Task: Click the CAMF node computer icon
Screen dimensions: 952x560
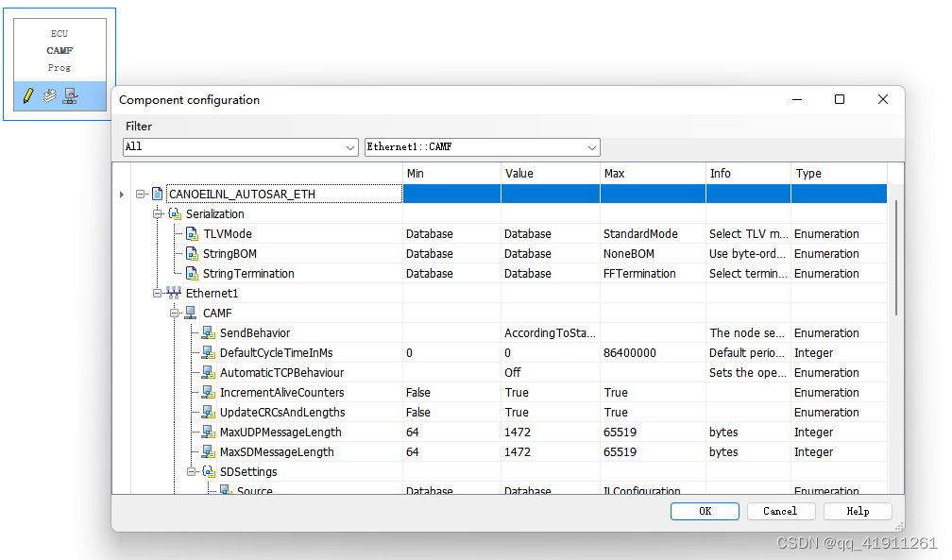Action: pyautogui.click(x=191, y=313)
